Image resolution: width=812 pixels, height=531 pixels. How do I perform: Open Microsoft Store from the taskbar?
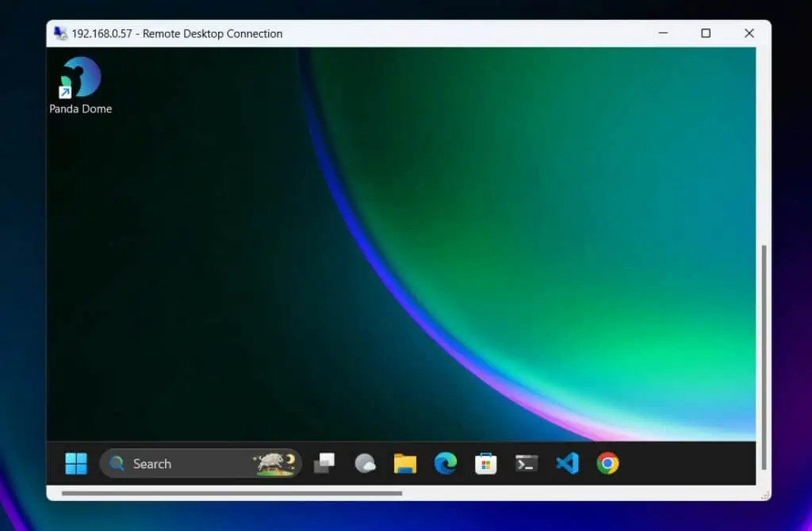coord(486,463)
